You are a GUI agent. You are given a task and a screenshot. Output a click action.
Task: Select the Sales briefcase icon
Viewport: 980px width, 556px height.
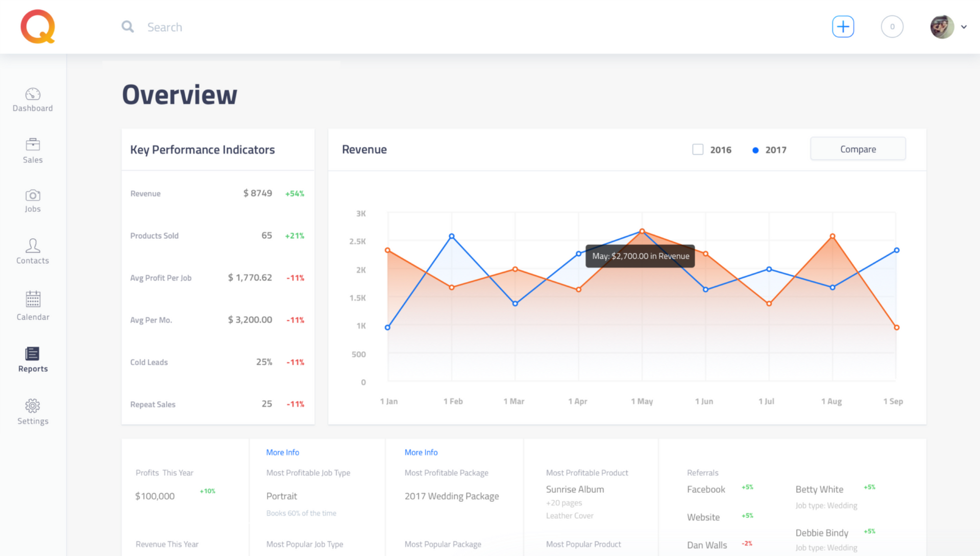coord(32,145)
